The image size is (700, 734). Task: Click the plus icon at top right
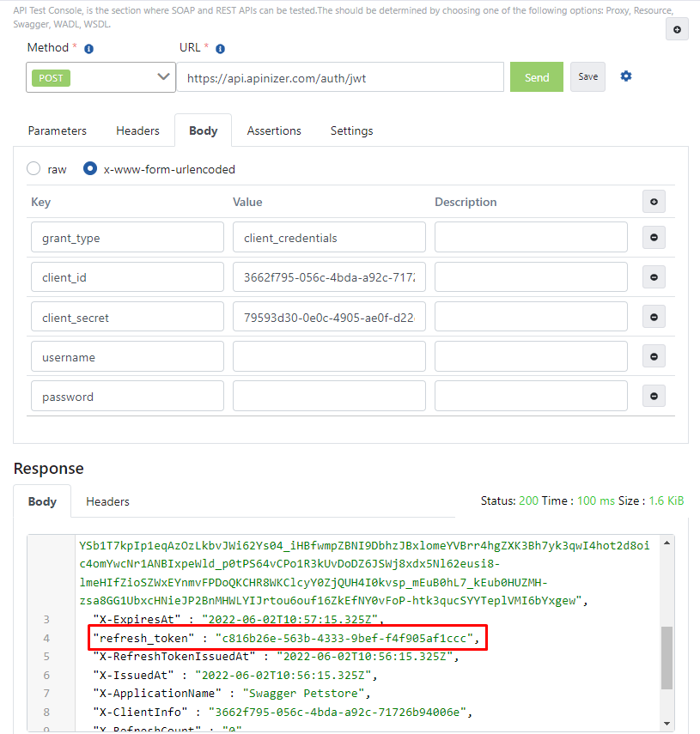[x=677, y=29]
